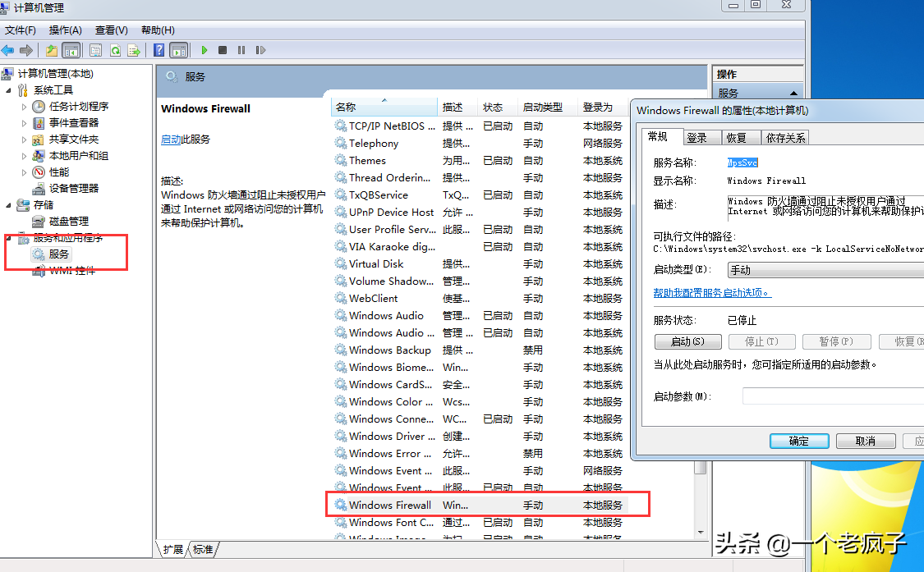Viewport: 924px width, 572px height.
Task: Click the Properties toolbar icon
Action: coord(95,51)
